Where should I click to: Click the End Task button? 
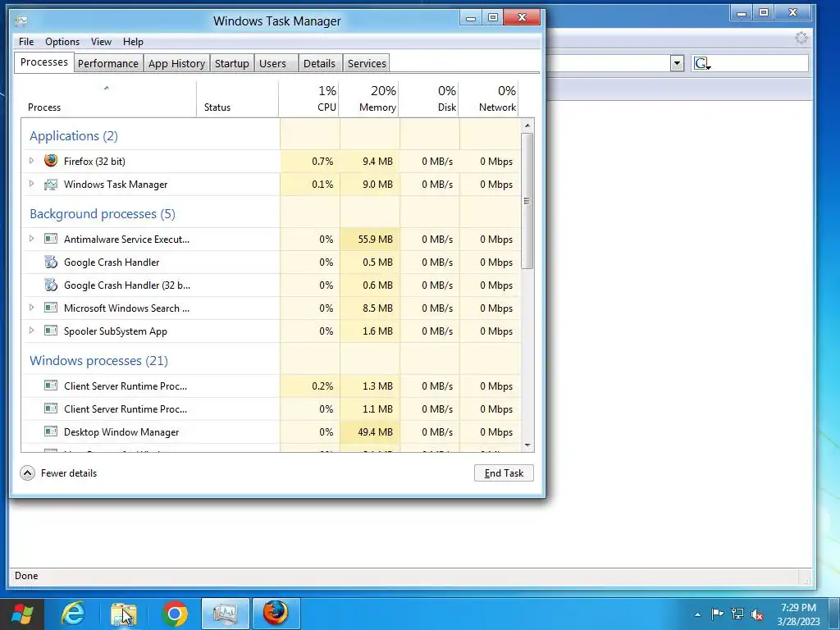[504, 473]
